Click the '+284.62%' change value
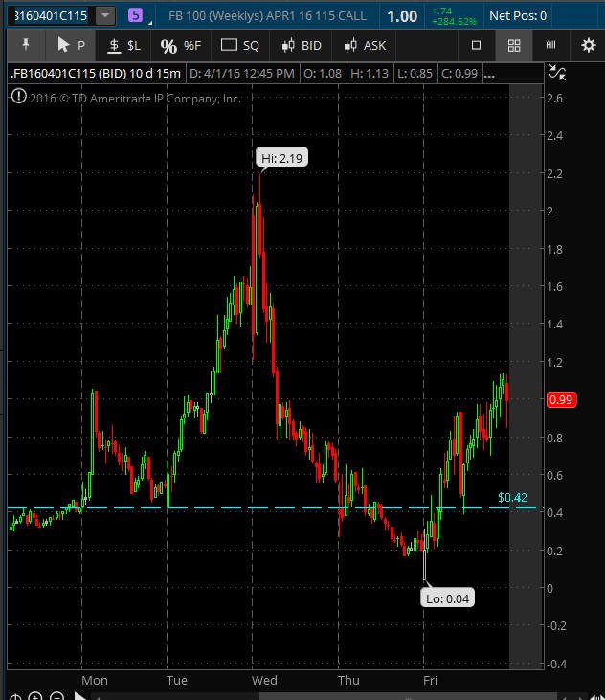The width and height of the screenshot is (605, 700). click(x=454, y=21)
